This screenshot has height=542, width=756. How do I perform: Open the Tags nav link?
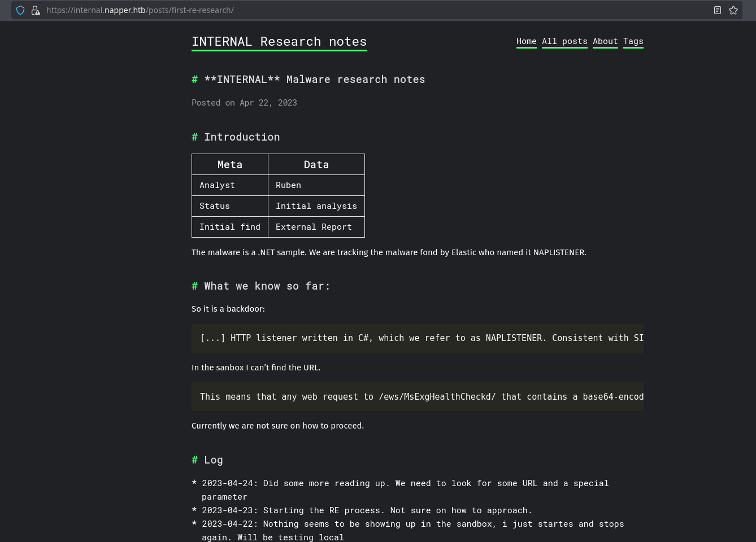633,41
